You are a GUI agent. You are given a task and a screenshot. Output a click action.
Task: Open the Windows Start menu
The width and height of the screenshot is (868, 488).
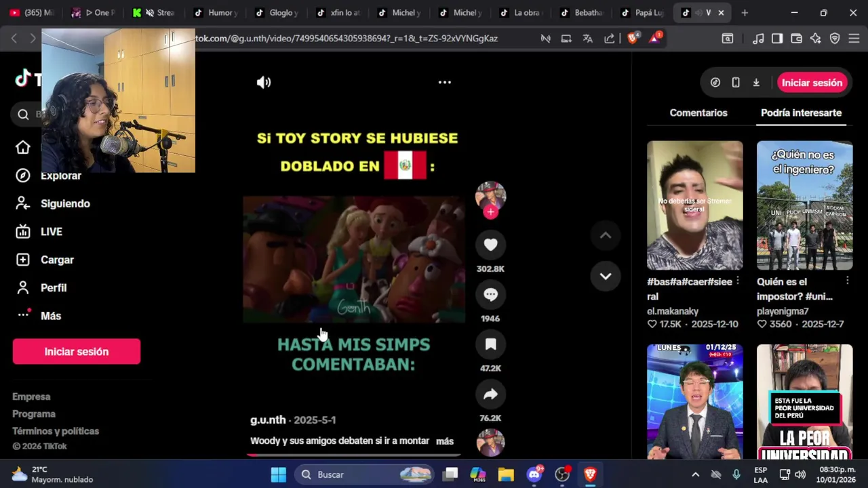tap(278, 474)
